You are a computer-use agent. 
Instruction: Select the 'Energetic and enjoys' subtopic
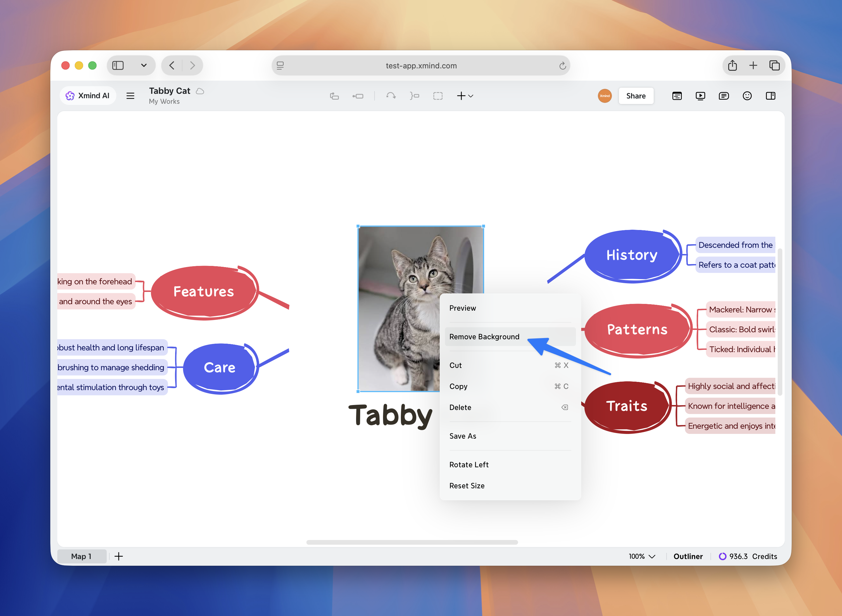pyautogui.click(x=730, y=426)
